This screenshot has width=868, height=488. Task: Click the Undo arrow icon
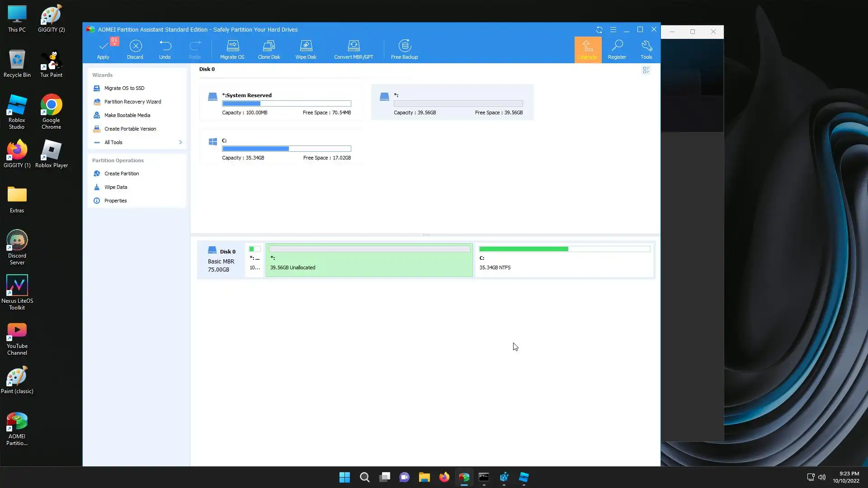(165, 47)
